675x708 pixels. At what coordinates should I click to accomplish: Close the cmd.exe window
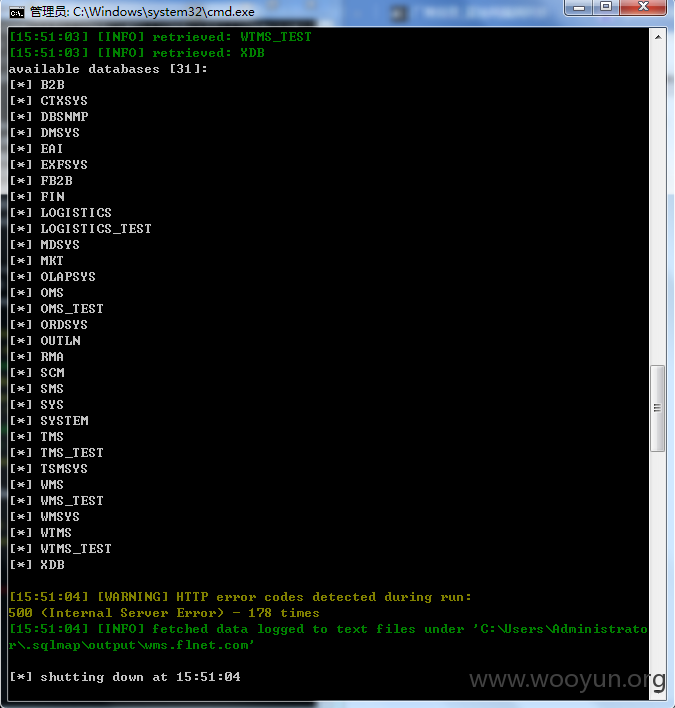click(643, 8)
